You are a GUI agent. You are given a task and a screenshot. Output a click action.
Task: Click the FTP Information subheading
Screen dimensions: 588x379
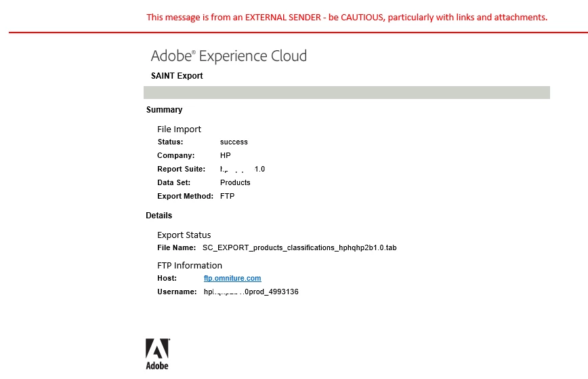190,265
